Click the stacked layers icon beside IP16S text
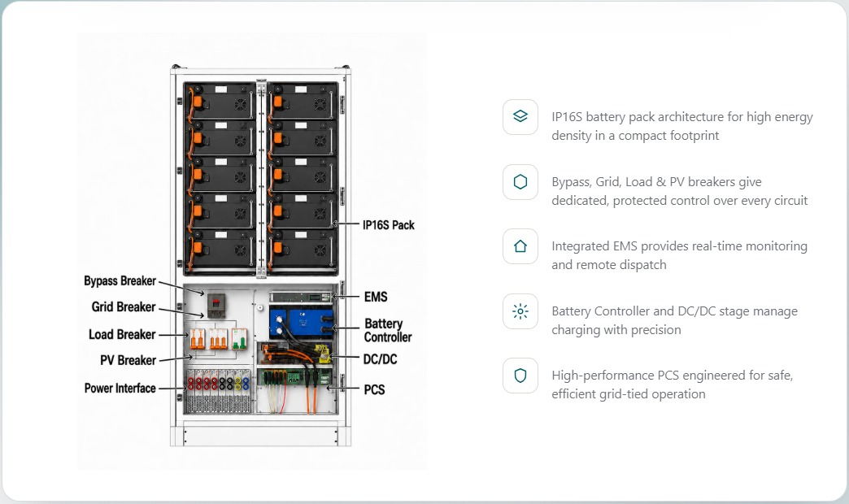This screenshot has width=849, height=504. pyautogui.click(x=520, y=116)
